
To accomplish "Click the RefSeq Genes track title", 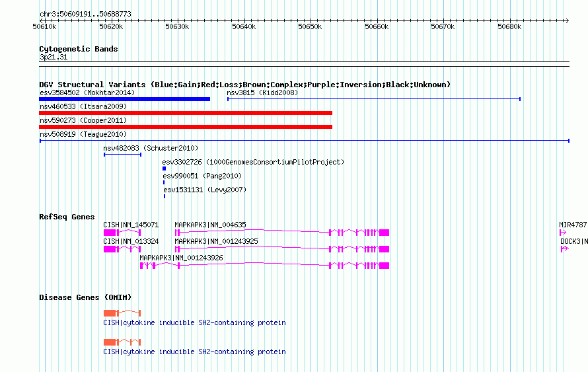I will click(67, 217).
